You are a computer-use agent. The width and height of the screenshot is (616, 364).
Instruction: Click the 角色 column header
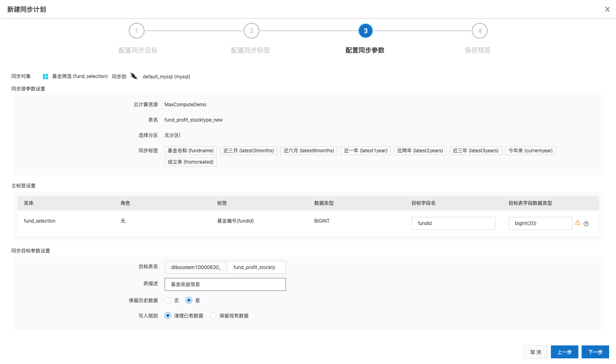point(125,203)
